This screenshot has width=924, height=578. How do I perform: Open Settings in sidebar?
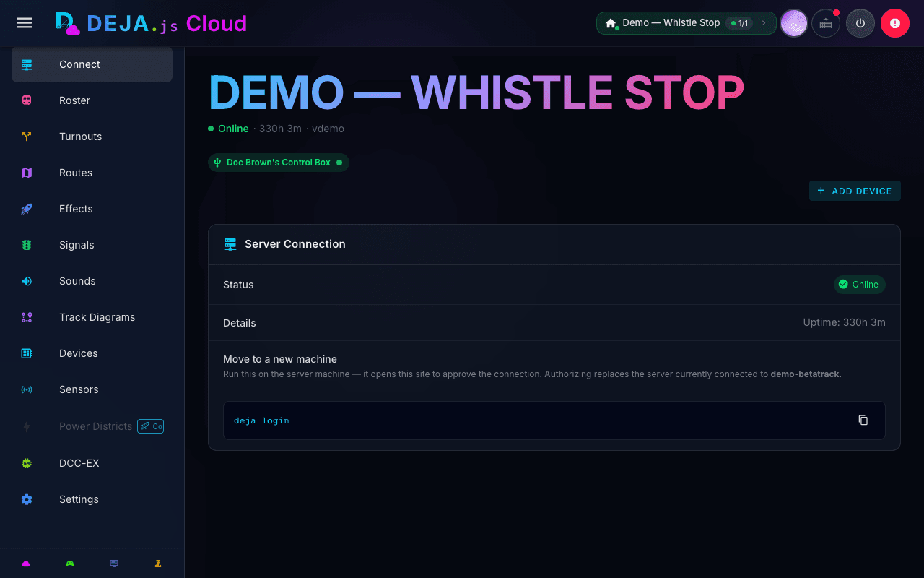coord(92,499)
